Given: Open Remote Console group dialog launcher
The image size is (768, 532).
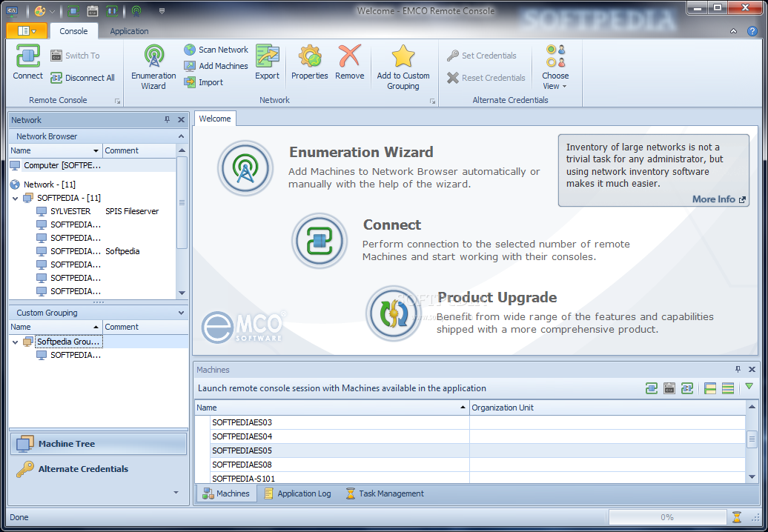Looking at the screenshot, I should 118,102.
